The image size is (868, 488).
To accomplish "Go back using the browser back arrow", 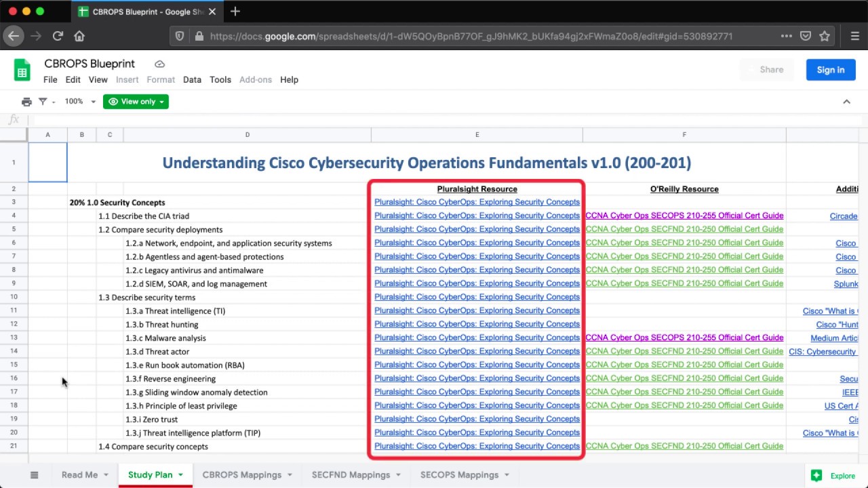I will pyautogui.click(x=14, y=36).
